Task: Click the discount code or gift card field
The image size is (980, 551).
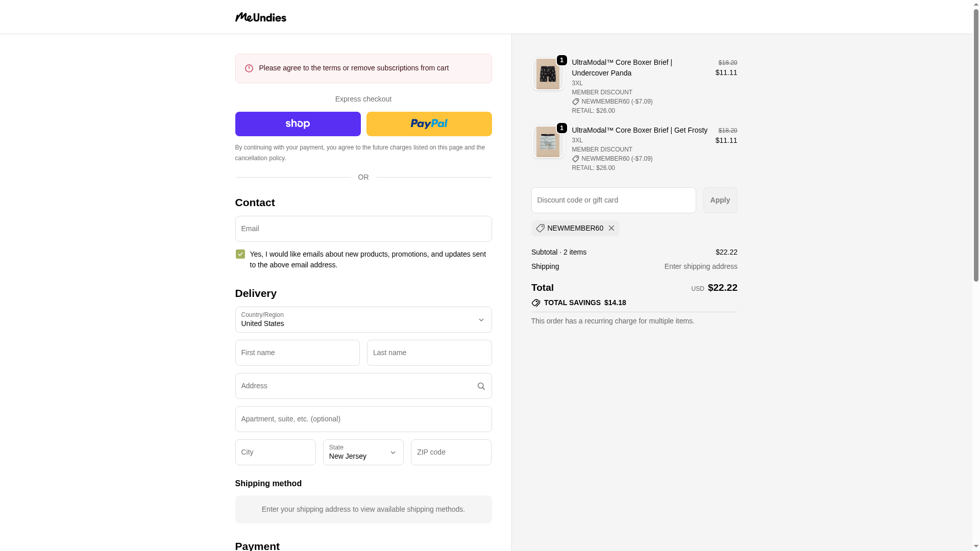Action: pos(613,201)
